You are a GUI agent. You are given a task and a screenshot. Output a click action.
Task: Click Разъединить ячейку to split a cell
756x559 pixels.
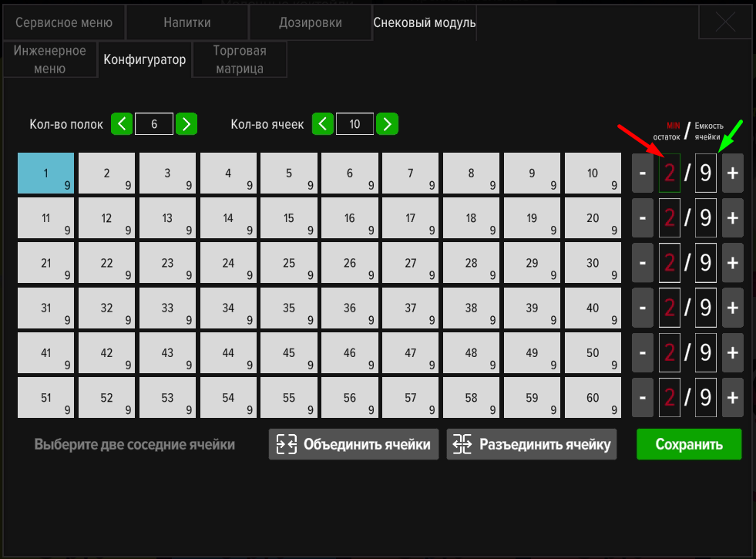point(531,444)
